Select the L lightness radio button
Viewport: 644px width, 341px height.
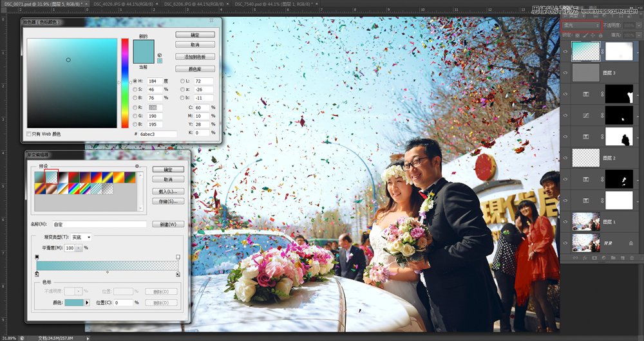point(182,81)
